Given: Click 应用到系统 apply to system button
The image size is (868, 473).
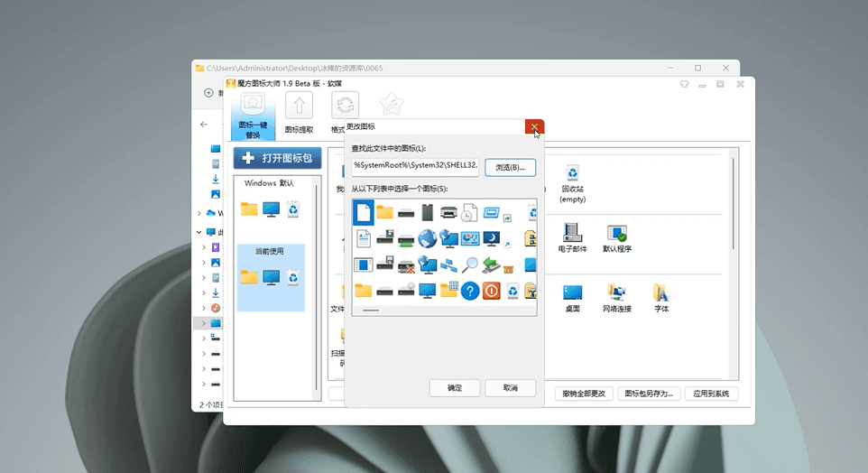Looking at the screenshot, I should click(x=711, y=394).
